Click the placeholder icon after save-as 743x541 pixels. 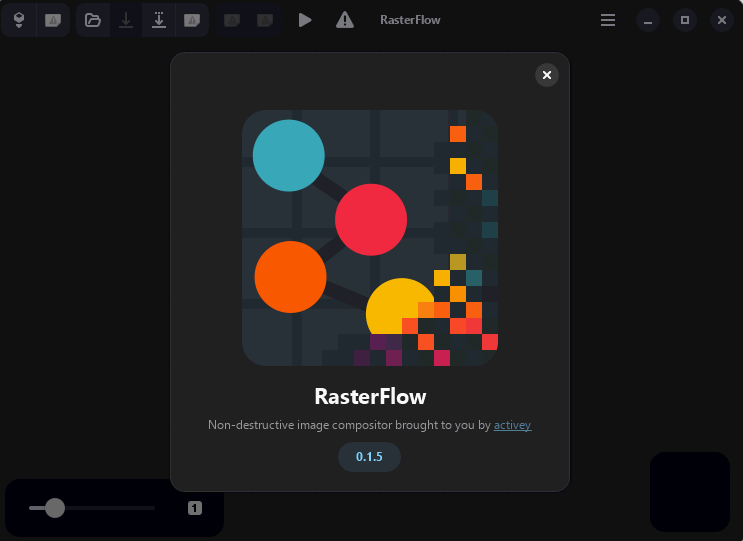pos(192,20)
